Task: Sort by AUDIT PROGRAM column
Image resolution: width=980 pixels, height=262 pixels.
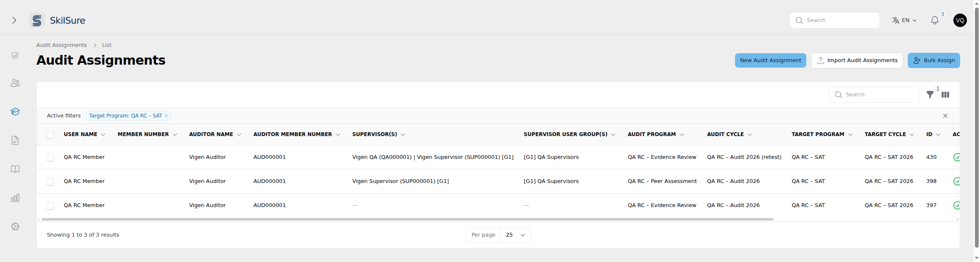Action: (x=656, y=134)
